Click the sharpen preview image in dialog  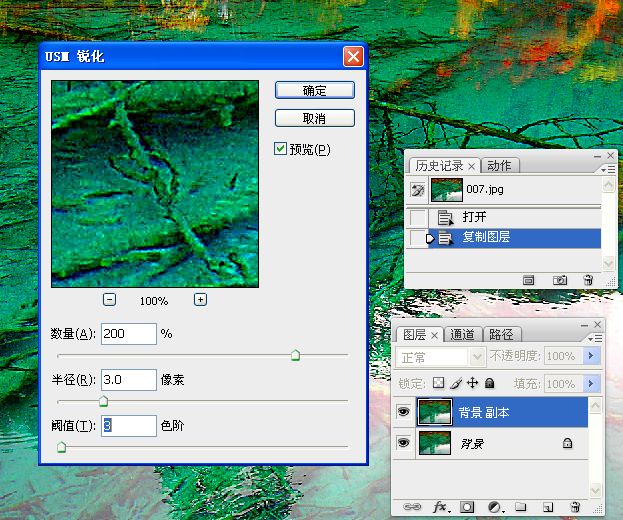point(155,184)
